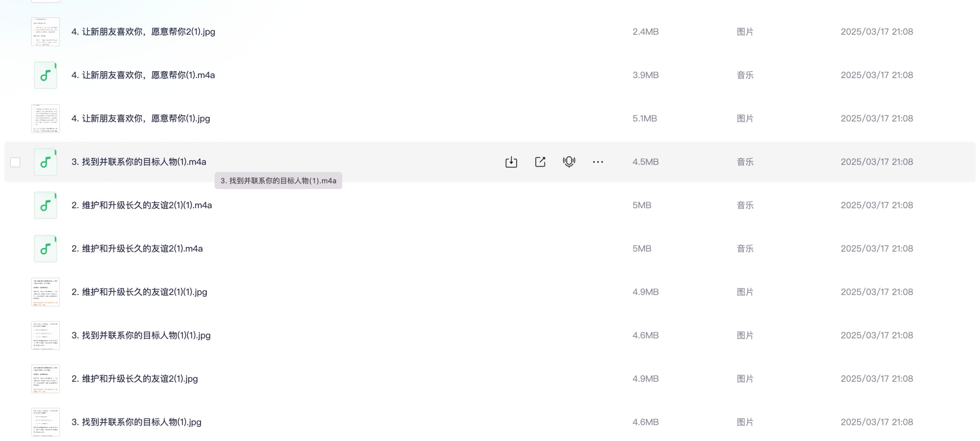Click type 图片 of 4. 让新朋友喜欢你，愿意帮你2(1).jpg
Screen dimensions: 980x441
point(745,32)
